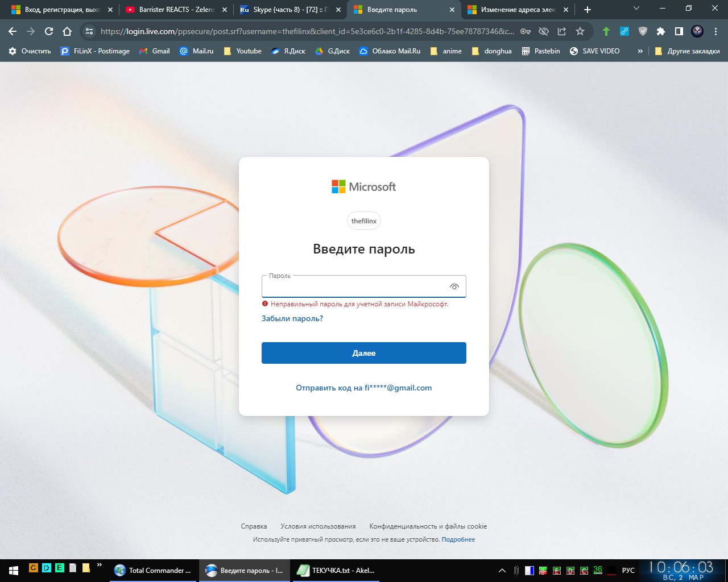Show more bookmarks via double chevron
This screenshot has height=582, width=728.
(640, 51)
